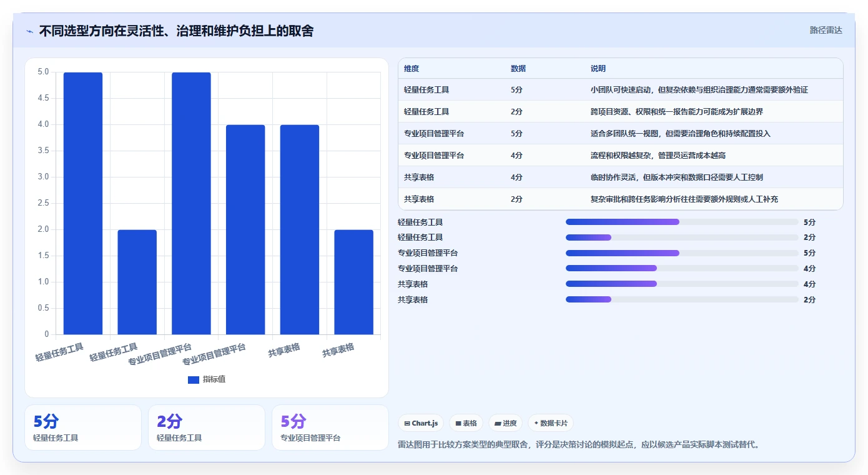Click 5分 in the 小团队可快速启动 table row
This screenshot has height=475, width=868.
coord(516,90)
